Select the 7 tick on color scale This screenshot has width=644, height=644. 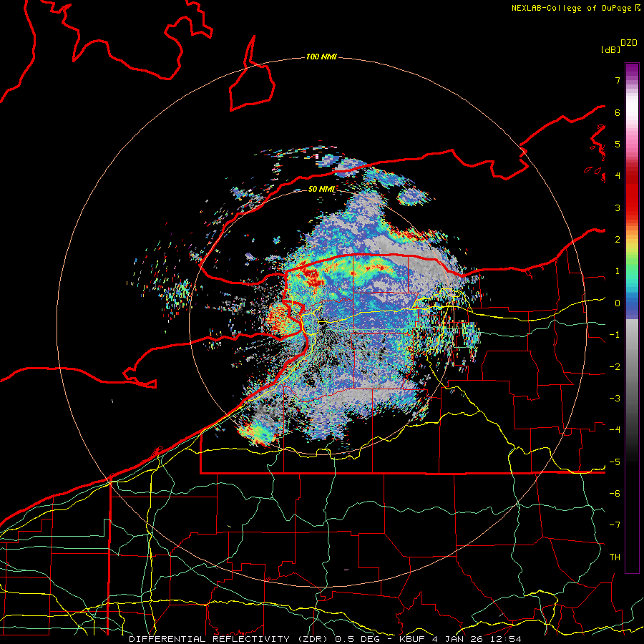(x=618, y=80)
